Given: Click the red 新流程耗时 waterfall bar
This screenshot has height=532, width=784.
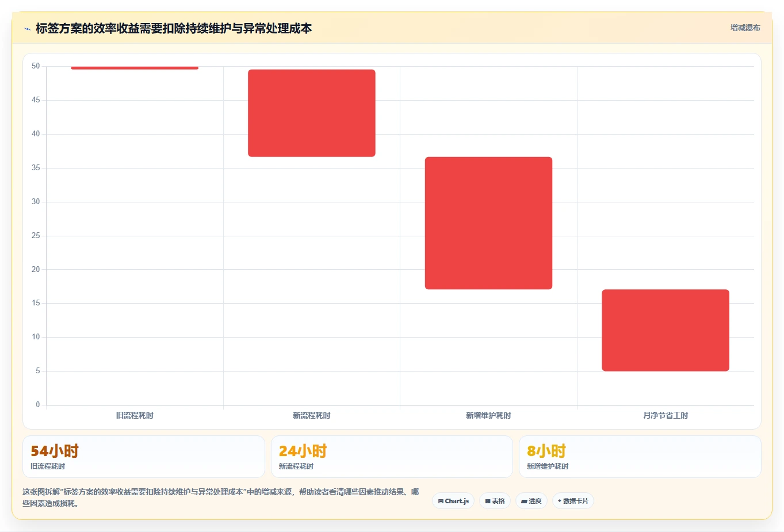Looking at the screenshot, I should 312,113.
